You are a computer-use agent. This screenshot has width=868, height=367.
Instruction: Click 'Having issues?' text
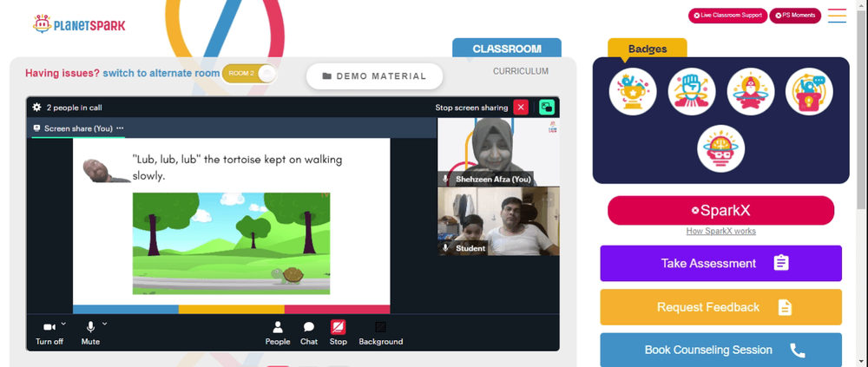(x=62, y=73)
